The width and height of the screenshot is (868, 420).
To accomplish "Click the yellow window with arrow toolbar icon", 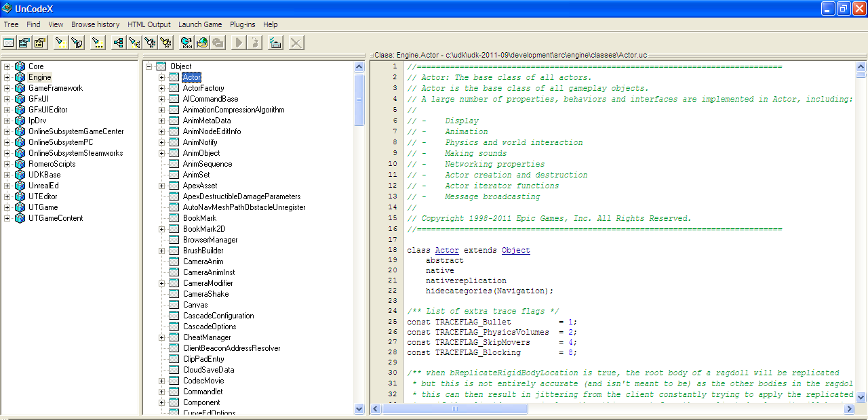I will click(x=39, y=43).
